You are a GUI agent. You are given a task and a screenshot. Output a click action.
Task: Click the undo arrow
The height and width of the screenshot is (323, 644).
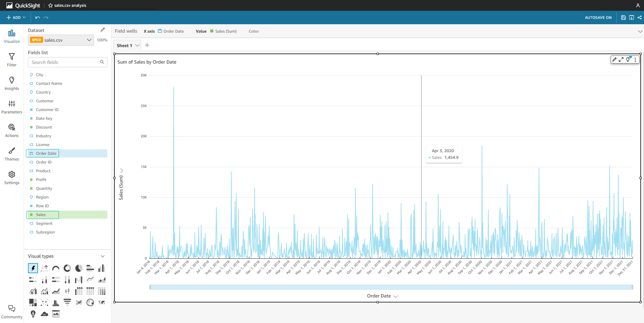point(38,17)
